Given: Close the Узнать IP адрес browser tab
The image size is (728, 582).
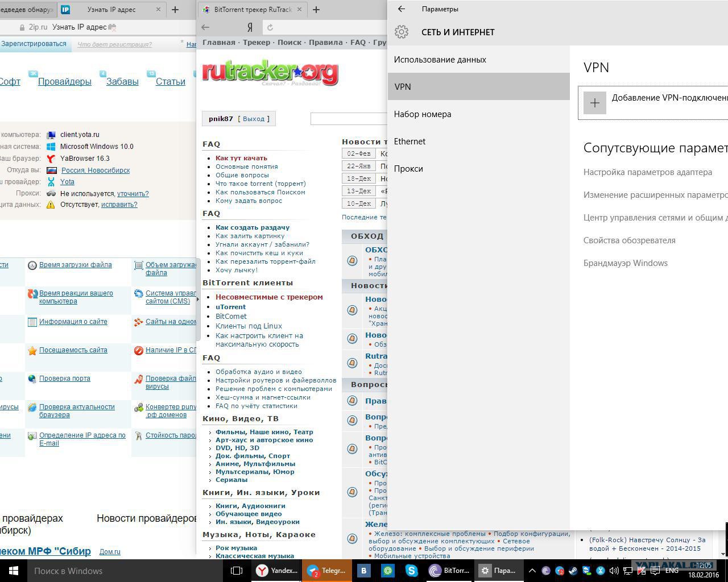Looking at the screenshot, I should tap(158, 9).
